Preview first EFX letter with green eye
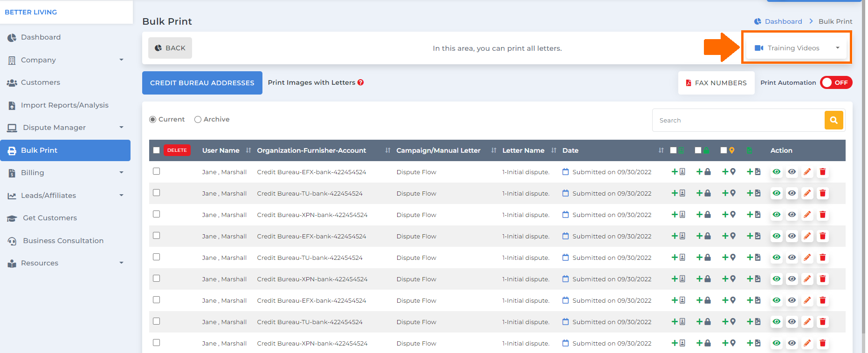 click(777, 172)
